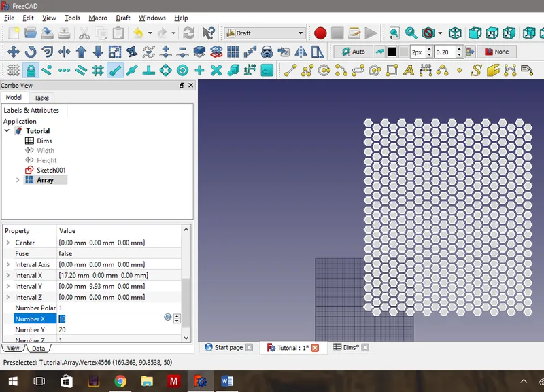Open Google Chrome from the taskbar

(121, 382)
